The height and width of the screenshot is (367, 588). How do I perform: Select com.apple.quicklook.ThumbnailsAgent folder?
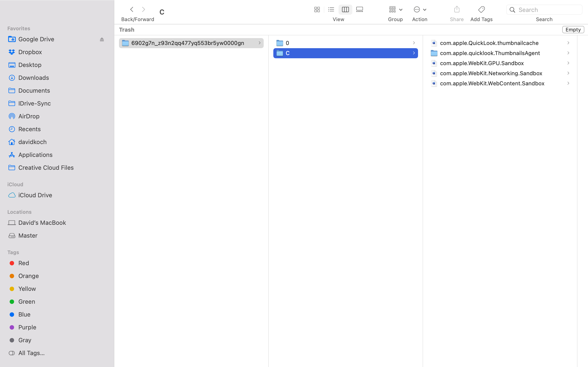490,53
